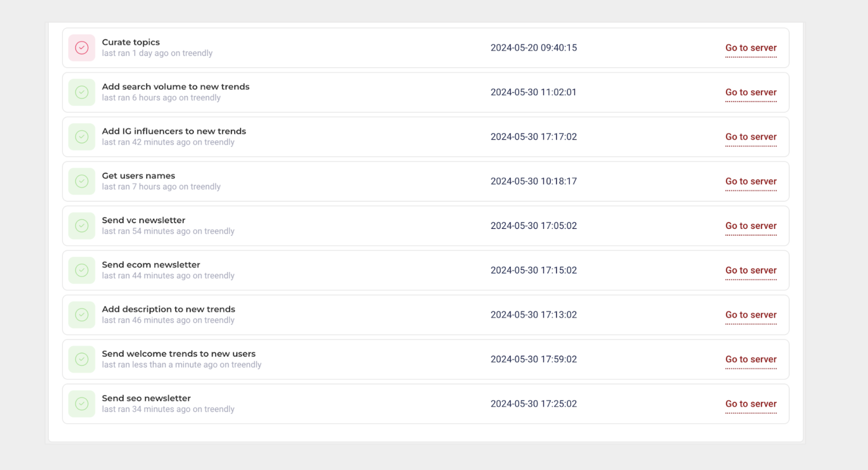This screenshot has width=868, height=470.
Task: Click status icon for Send ecom newsletter
Action: point(82,270)
